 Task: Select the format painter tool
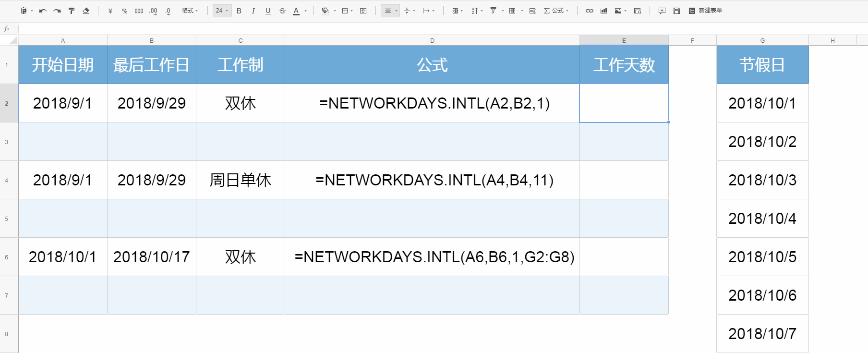coord(72,11)
